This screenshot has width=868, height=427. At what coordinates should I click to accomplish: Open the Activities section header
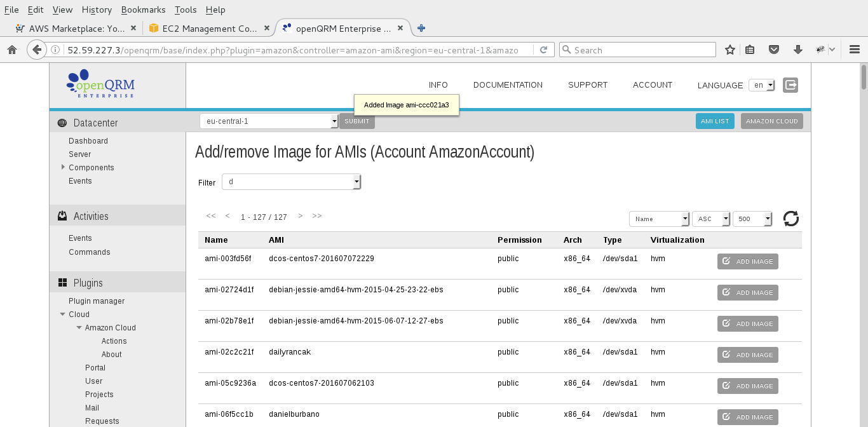(x=118, y=216)
